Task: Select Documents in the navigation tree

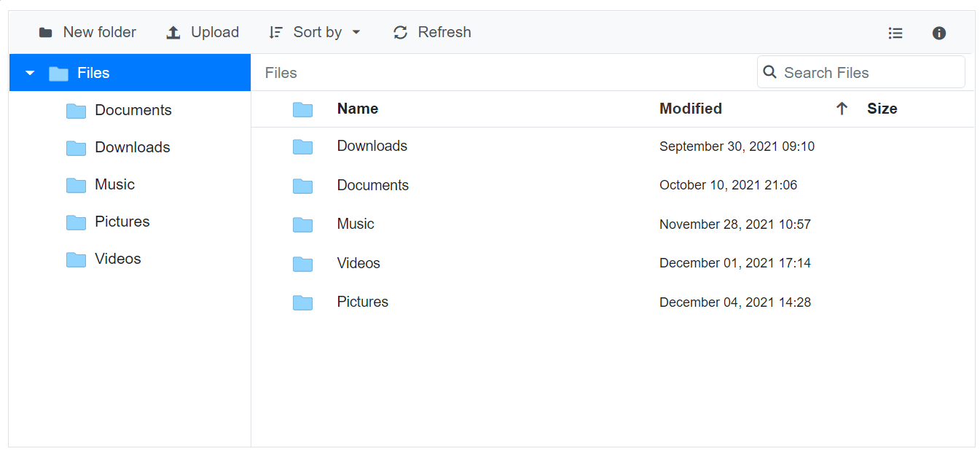Action: pyautogui.click(x=133, y=110)
